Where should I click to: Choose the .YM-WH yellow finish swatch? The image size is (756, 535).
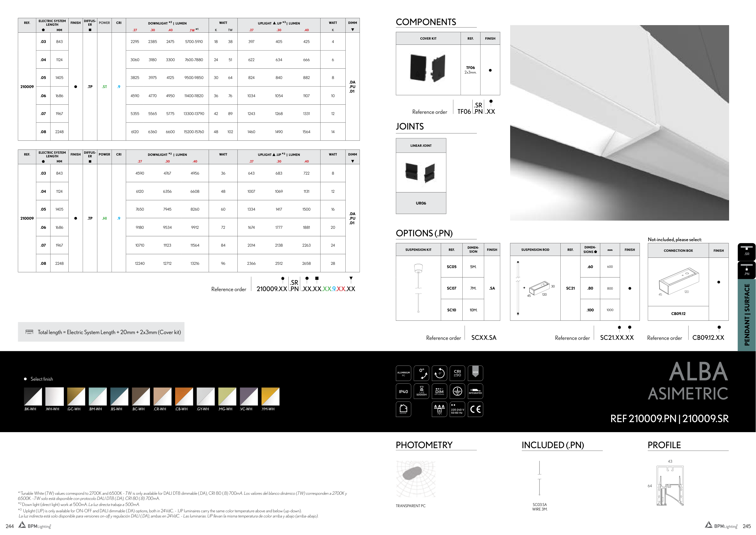point(270,396)
